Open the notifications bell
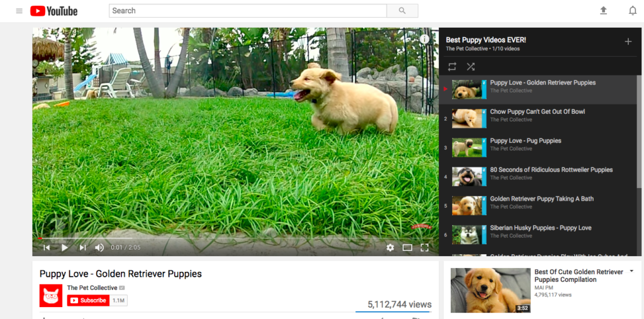 633,11
